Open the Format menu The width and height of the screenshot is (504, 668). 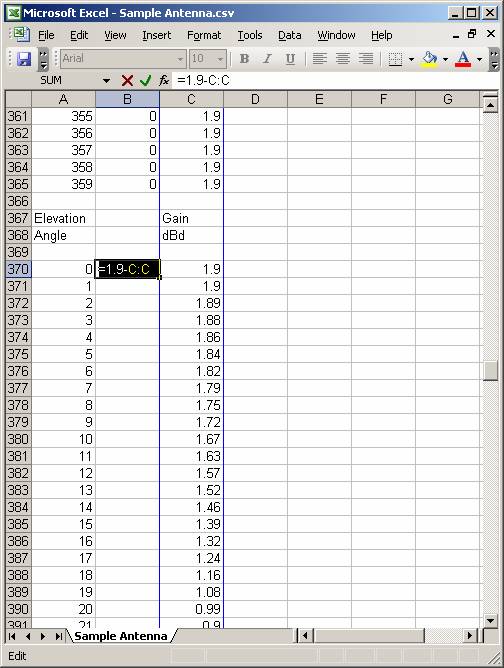coord(204,35)
